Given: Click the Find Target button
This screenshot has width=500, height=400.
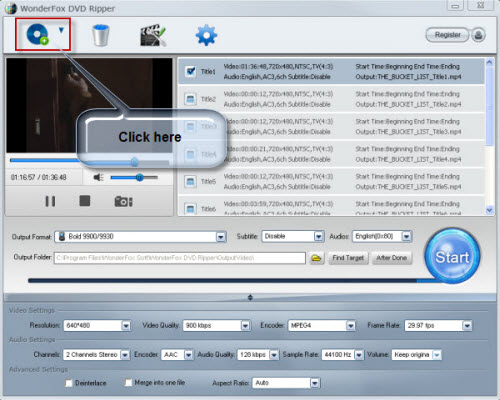Looking at the screenshot, I should [x=348, y=258].
